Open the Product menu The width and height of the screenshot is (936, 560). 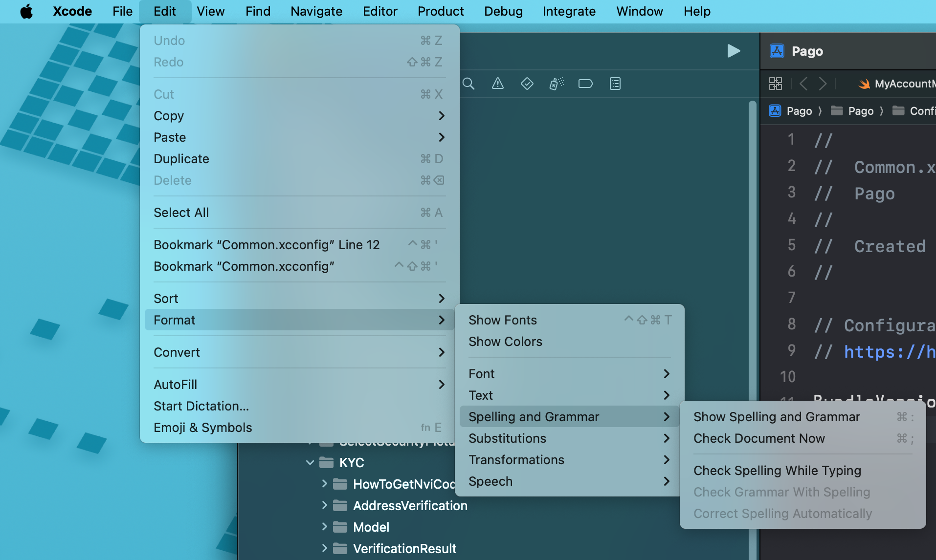(x=440, y=11)
